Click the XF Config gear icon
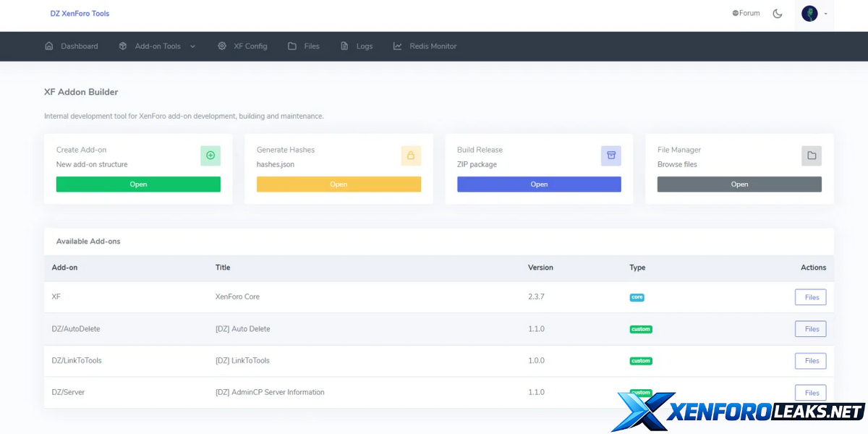This screenshot has height=434, width=868. (x=222, y=46)
